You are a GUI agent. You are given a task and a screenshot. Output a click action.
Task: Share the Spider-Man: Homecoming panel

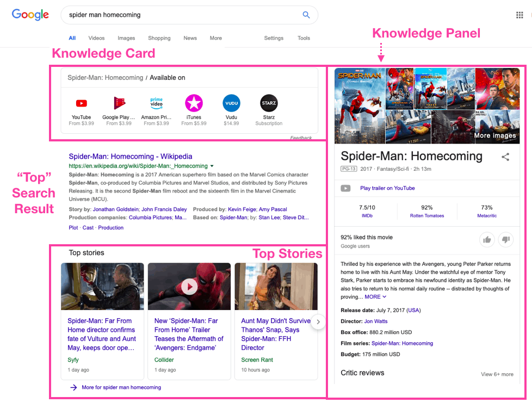(x=505, y=157)
